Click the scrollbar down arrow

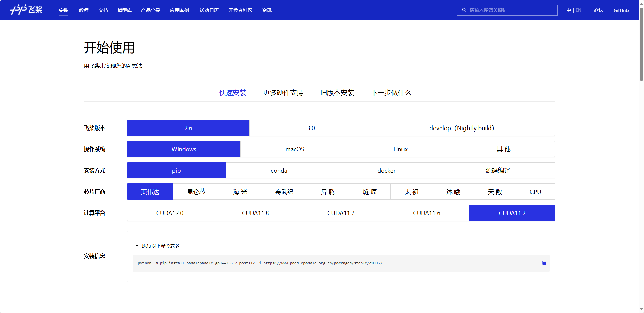pos(641,309)
